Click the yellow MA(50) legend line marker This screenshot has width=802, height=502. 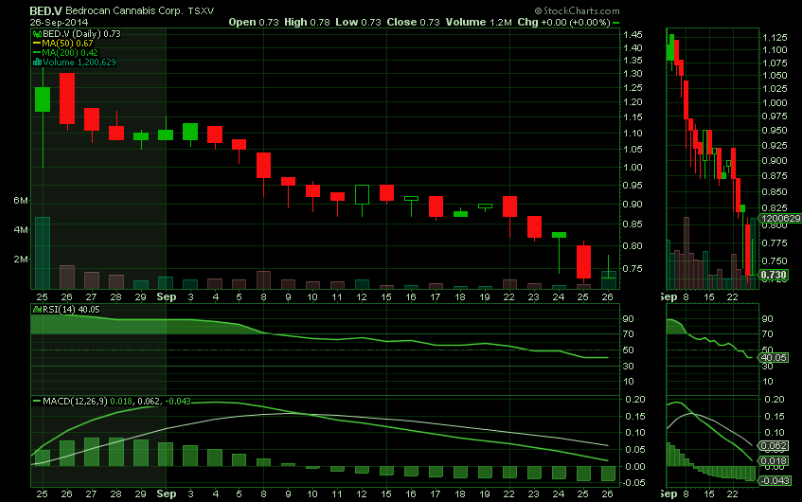tap(34, 43)
